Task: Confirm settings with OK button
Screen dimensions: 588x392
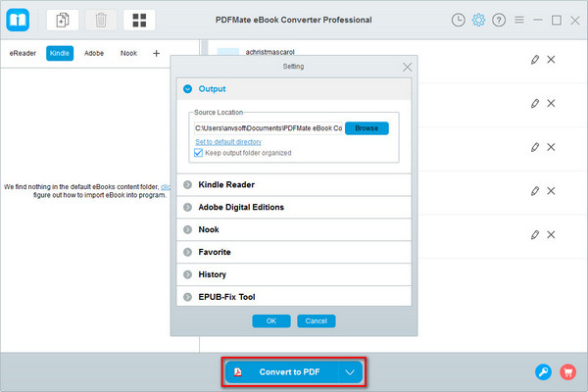Action: pyautogui.click(x=271, y=321)
